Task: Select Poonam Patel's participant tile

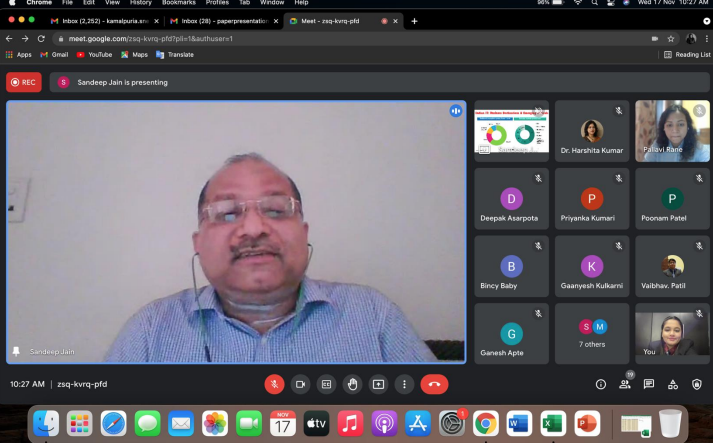Action: [673, 199]
